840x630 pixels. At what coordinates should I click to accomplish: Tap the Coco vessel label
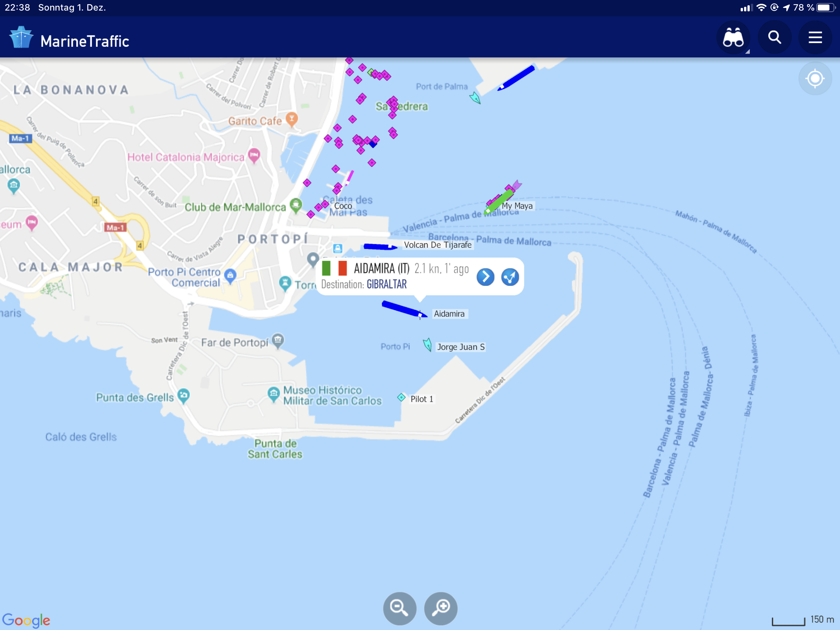[x=343, y=206]
